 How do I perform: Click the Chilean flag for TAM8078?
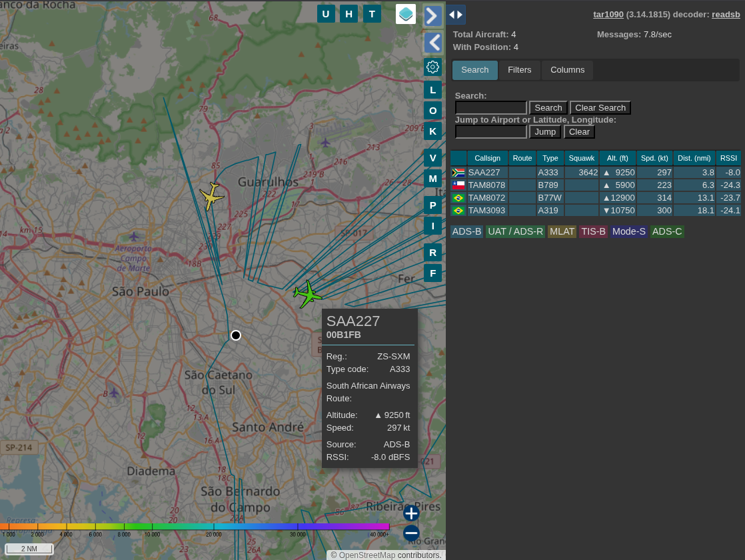458,185
